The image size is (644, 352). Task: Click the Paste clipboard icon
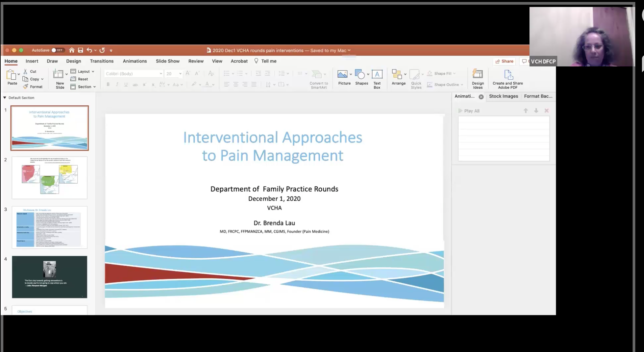pyautogui.click(x=12, y=75)
